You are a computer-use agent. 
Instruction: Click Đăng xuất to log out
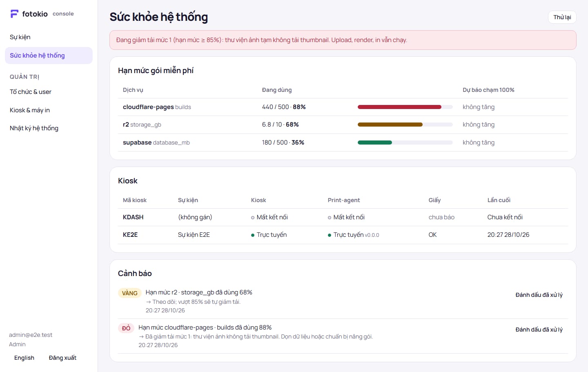pyautogui.click(x=62, y=358)
